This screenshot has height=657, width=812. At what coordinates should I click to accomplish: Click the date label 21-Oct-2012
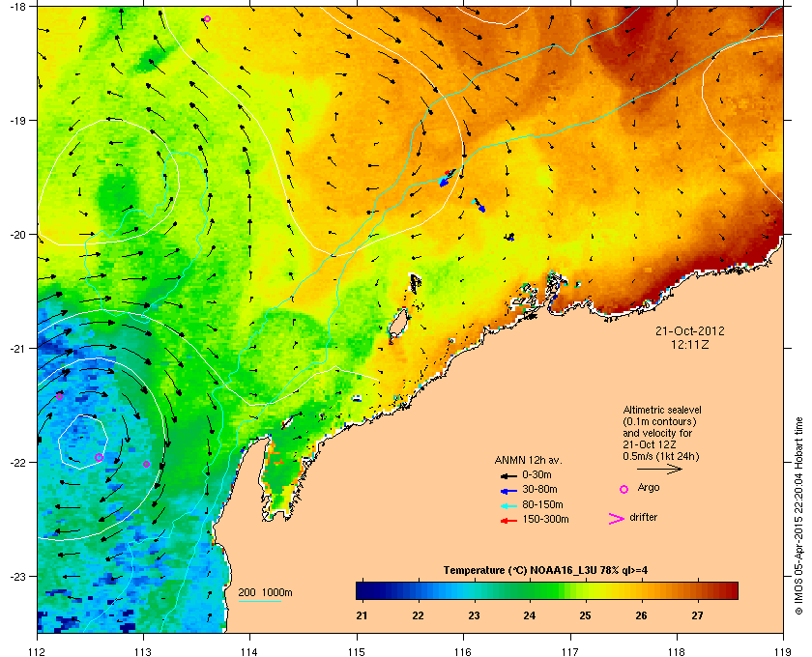(x=690, y=330)
